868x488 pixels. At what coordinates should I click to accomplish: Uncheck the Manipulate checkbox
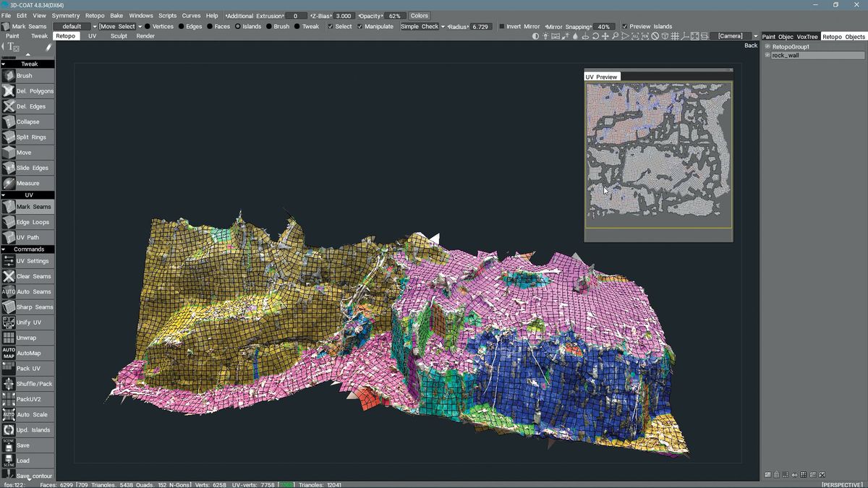coord(359,26)
